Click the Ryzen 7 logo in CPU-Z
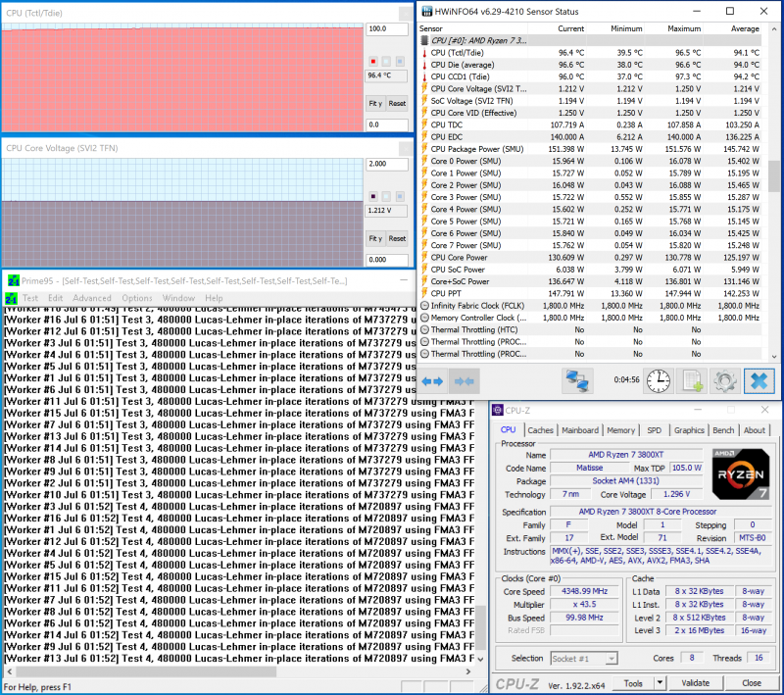This screenshot has height=695, width=784. 741,474
